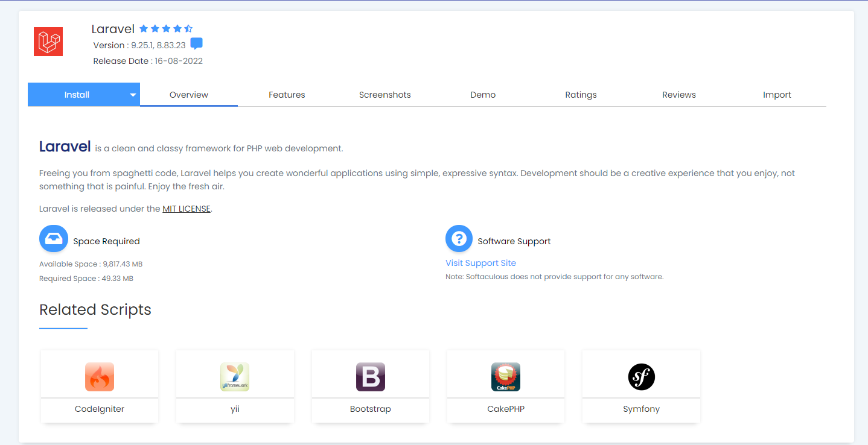Click the star rating beside Laravel title
The width and height of the screenshot is (868, 445).
pos(166,28)
